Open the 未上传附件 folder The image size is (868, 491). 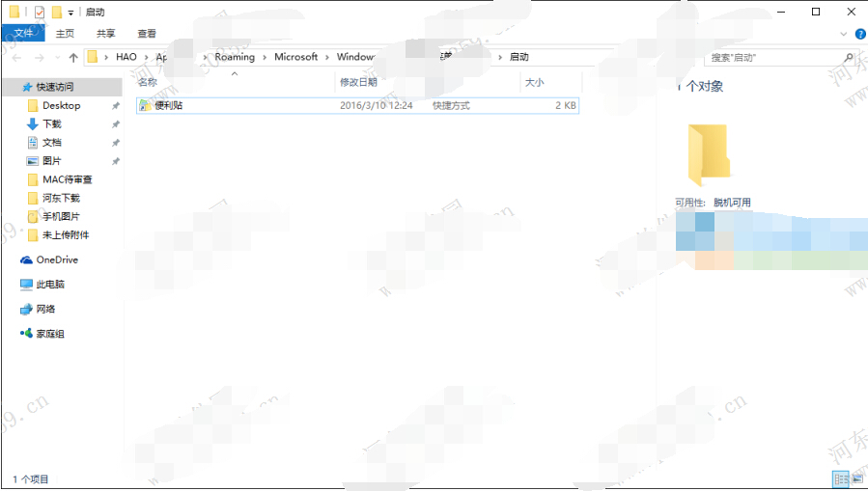coord(66,235)
